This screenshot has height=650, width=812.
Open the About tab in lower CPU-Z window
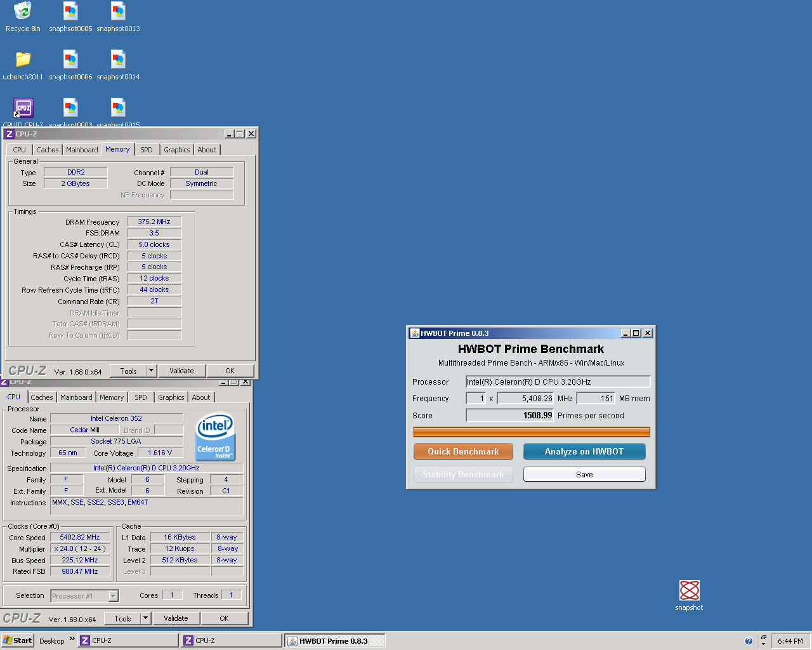tap(201, 397)
